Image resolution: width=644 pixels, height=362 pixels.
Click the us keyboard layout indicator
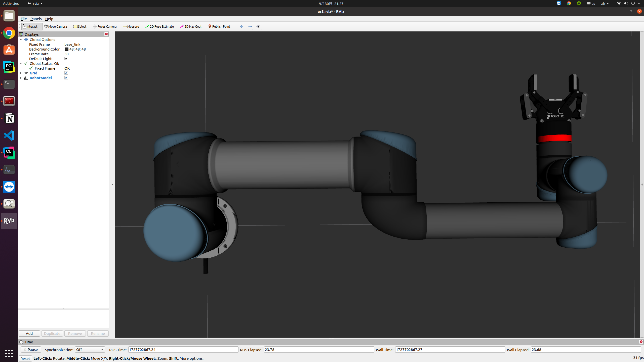[591, 3]
